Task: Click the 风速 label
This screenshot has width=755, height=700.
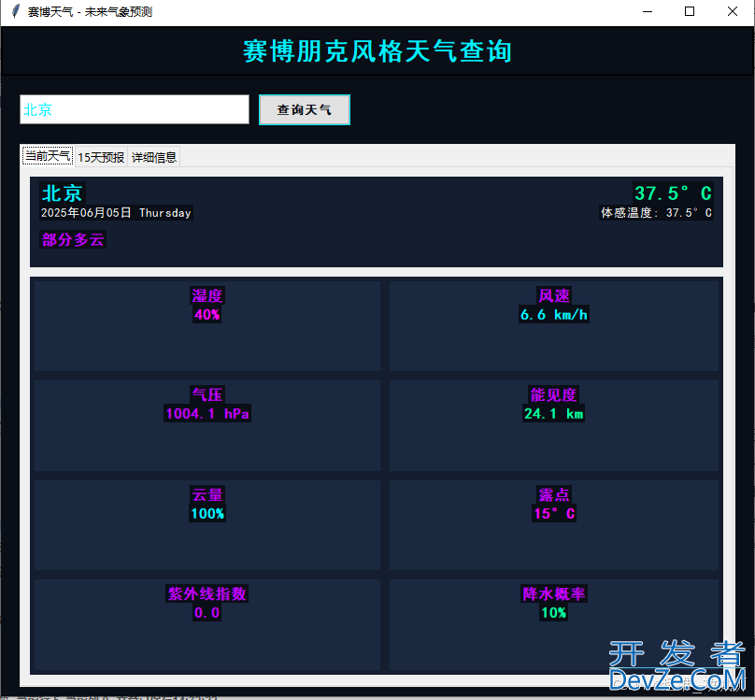Action: (554, 295)
